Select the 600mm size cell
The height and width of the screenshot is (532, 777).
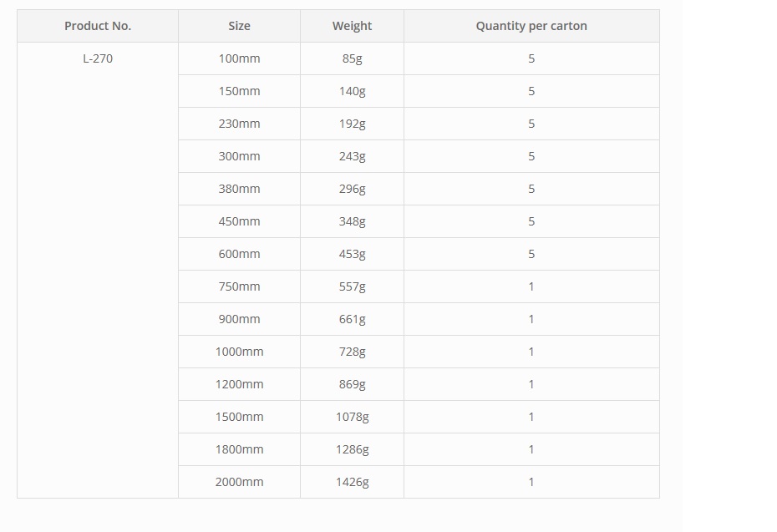(239, 254)
